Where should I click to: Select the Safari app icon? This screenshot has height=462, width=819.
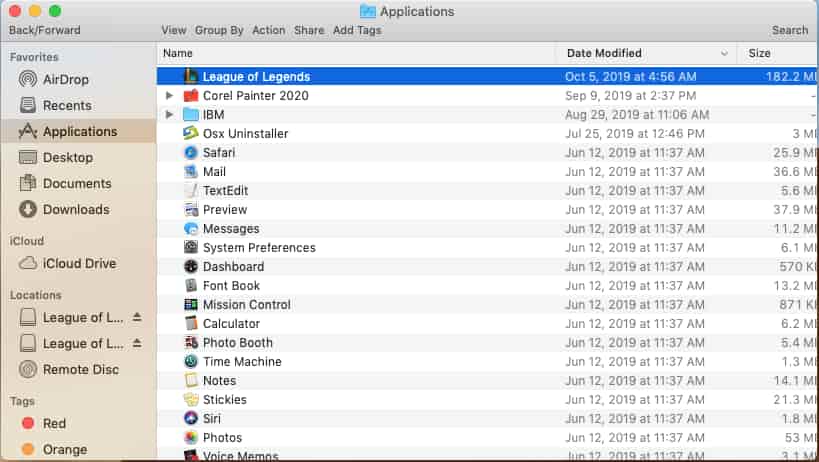pyautogui.click(x=191, y=152)
